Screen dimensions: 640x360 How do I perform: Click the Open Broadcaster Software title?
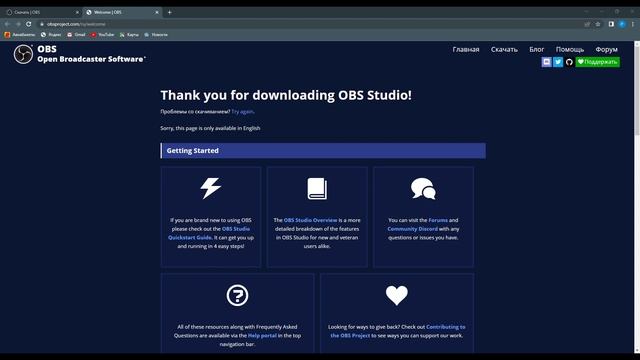(x=91, y=59)
